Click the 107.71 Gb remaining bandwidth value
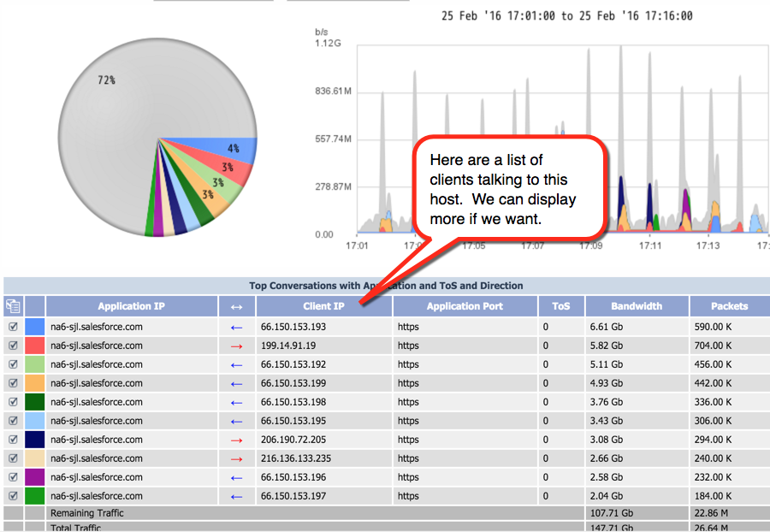770x532 pixels. coord(612,513)
